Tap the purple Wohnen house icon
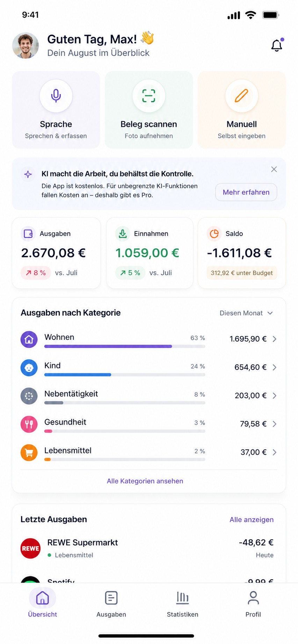Screen dimensions: 298x644 click(x=29, y=339)
